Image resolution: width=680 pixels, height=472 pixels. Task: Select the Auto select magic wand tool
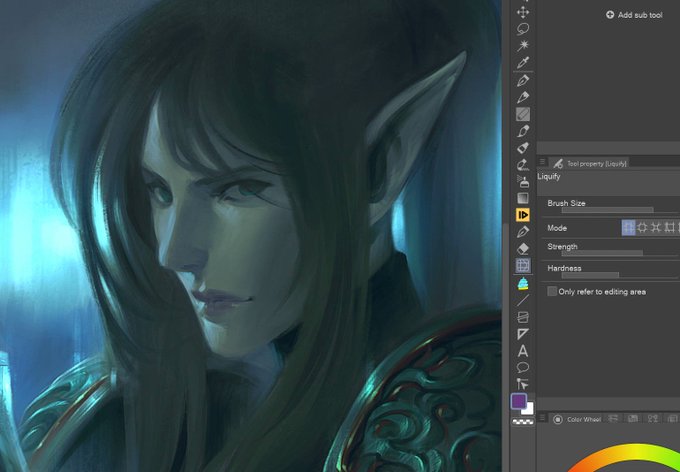[x=523, y=46]
